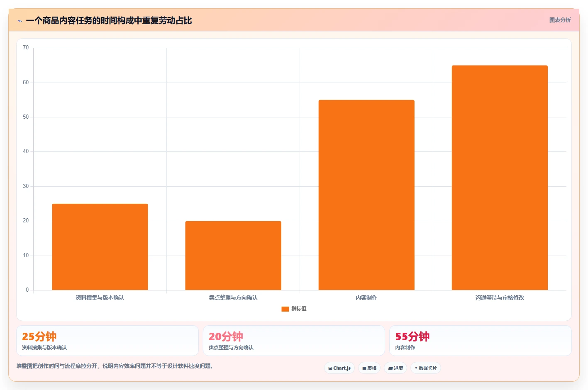Image resolution: width=588 pixels, height=390 pixels.
Task: Click the y-axis value 40
Action: pyautogui.click(x=26, y=151)
